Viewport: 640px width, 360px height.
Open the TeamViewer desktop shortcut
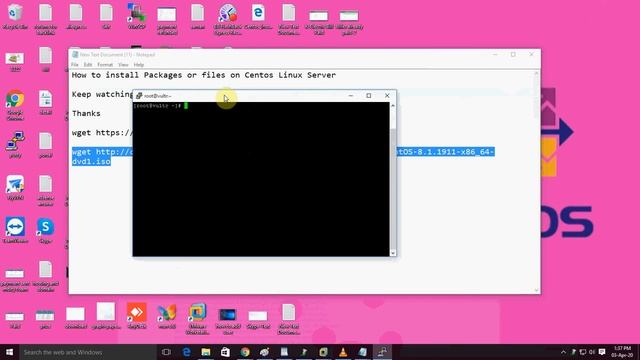point(15,230)
